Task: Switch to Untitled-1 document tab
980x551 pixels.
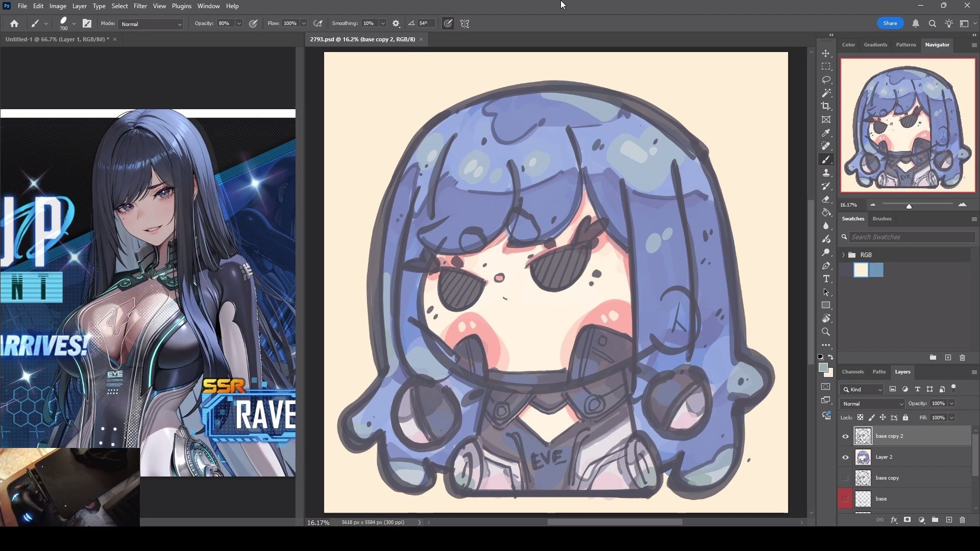Action: [57, 39]
